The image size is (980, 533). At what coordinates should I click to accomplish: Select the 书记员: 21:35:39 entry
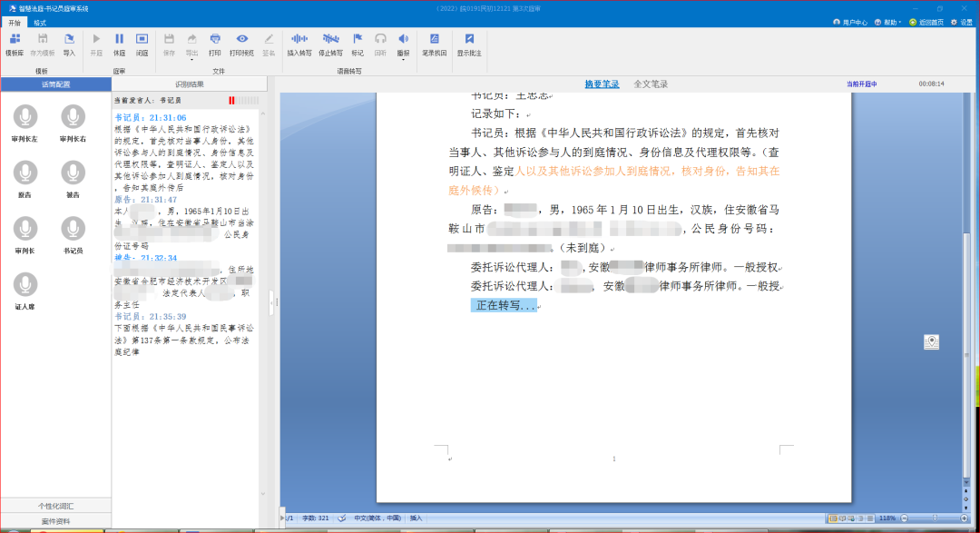[x=150, y=317]
